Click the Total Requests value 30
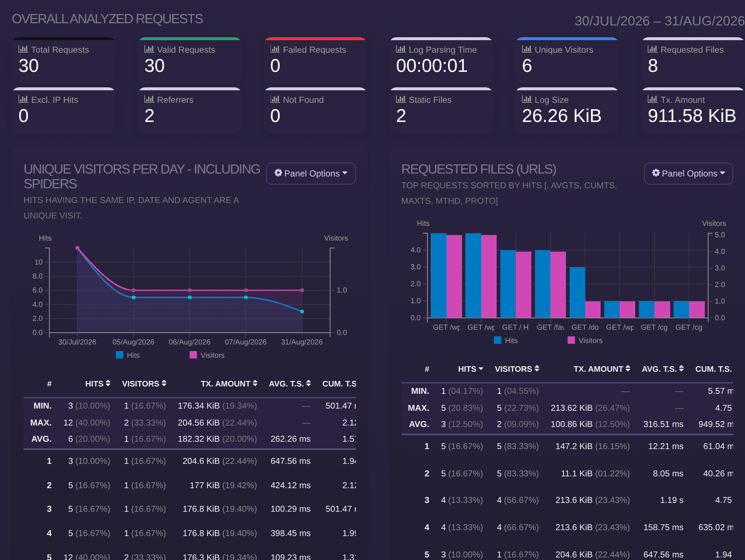The width and height of the screenshot is (745, 560). tap(29, 66)
